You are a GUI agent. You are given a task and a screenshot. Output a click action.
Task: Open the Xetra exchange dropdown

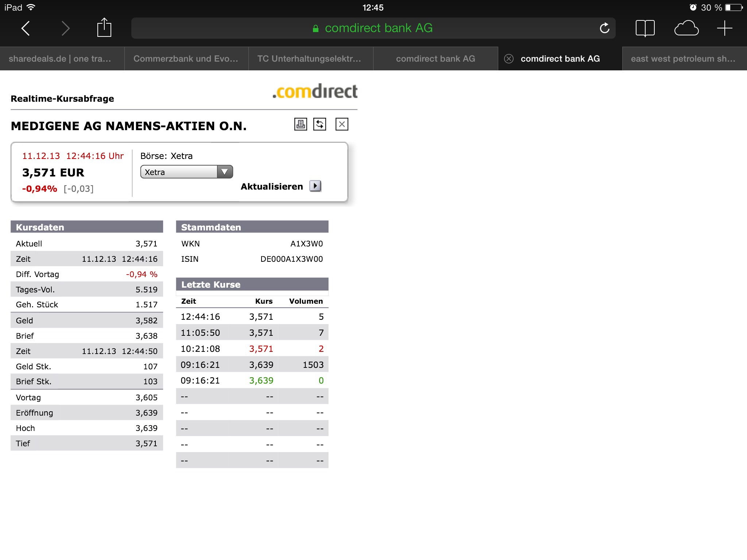click(x=181, y=172)
